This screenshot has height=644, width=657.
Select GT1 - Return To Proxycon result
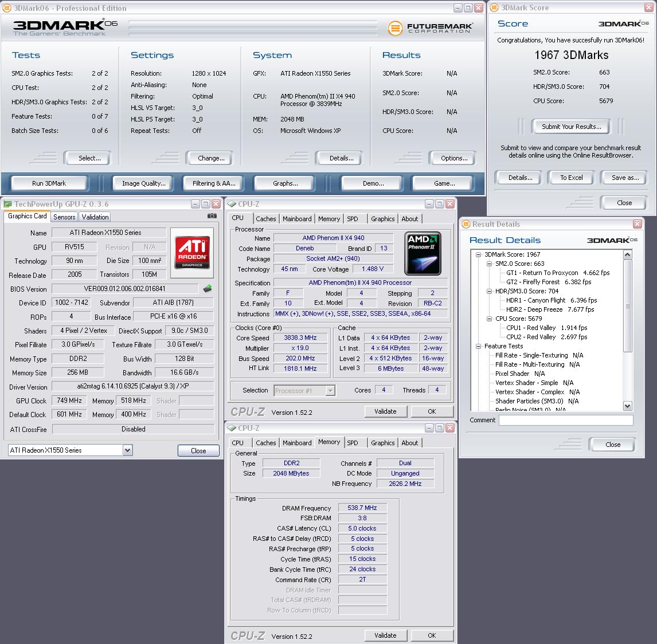pos(558,273)
